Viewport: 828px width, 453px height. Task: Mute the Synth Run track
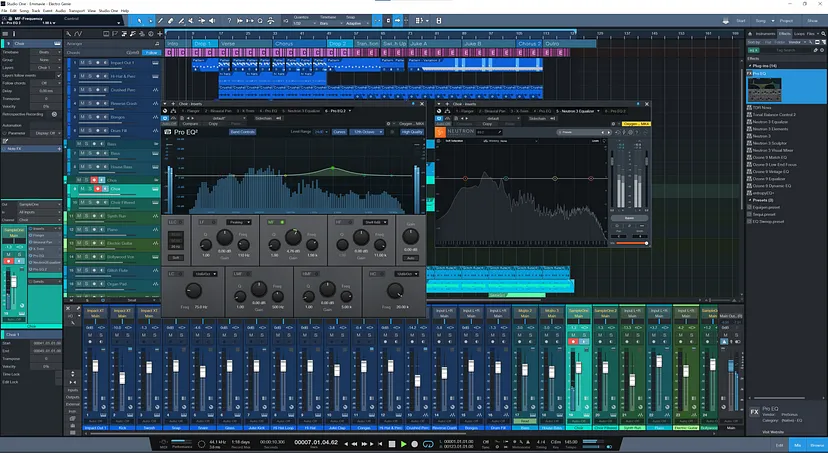pyautogui.click(x=79, y=216)
